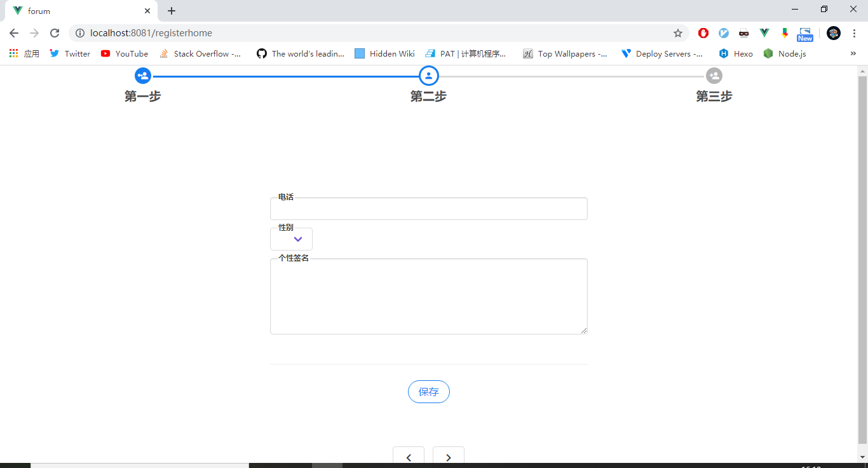868x468 pixels.
Task: Open the red adblock extension icon
Action: click(703, 33)
